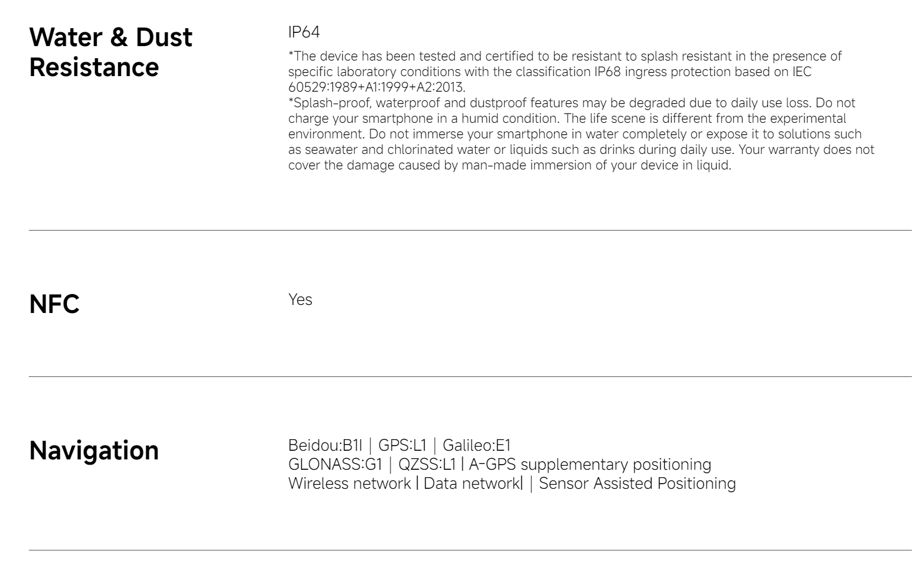Click the paragraph starting "The device has been tested"
Image resolution: width=924 pixels, height=562 pixels.
(565, 56)
